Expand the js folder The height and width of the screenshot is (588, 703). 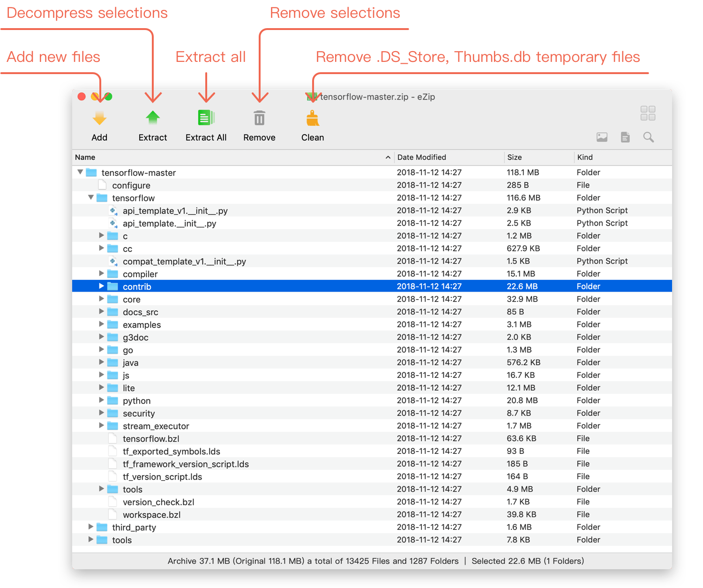(101, 375)
